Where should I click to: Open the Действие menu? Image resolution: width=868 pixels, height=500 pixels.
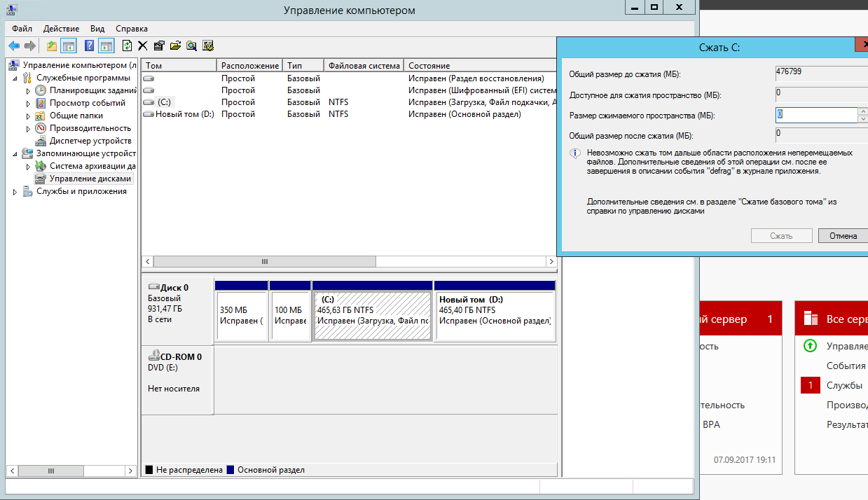click(61, 29)
